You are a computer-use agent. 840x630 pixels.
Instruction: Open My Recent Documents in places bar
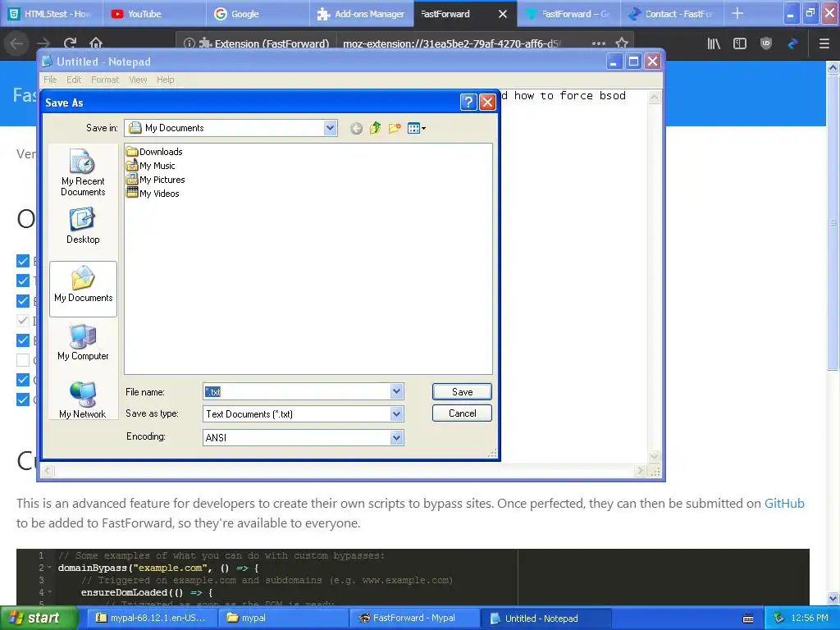tap(83, 172)
